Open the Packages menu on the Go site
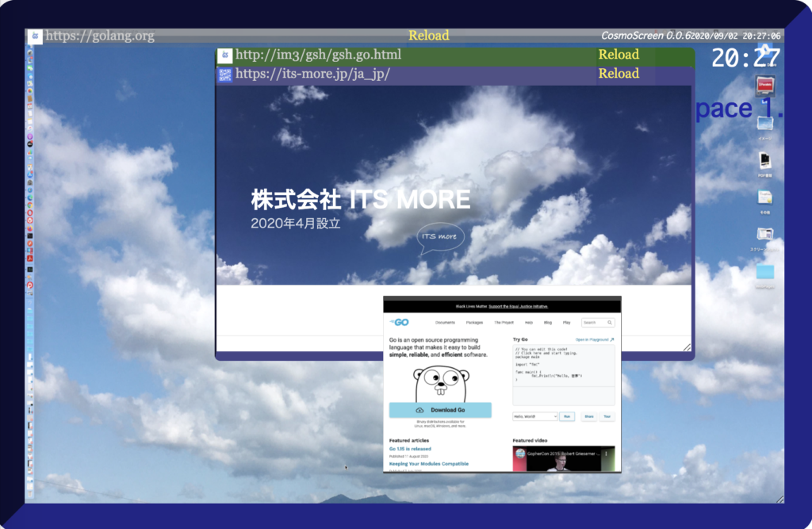This screenshot has height=529, width=812. pos(474,323)
